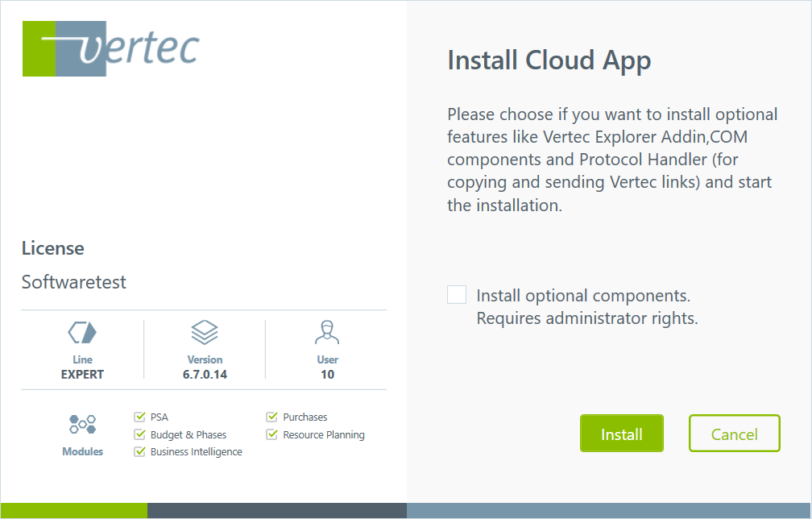
Task: Click the Requires administrator rights text
Action: 586,318
